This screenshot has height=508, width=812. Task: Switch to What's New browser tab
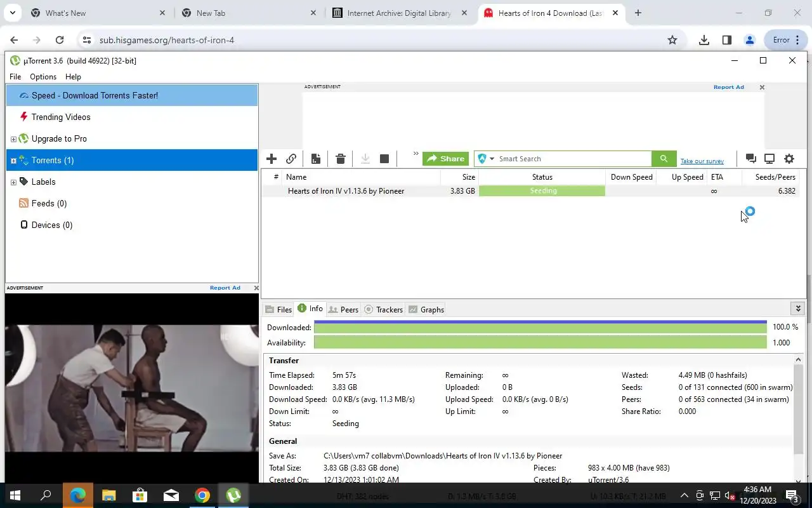click(98, 13)
